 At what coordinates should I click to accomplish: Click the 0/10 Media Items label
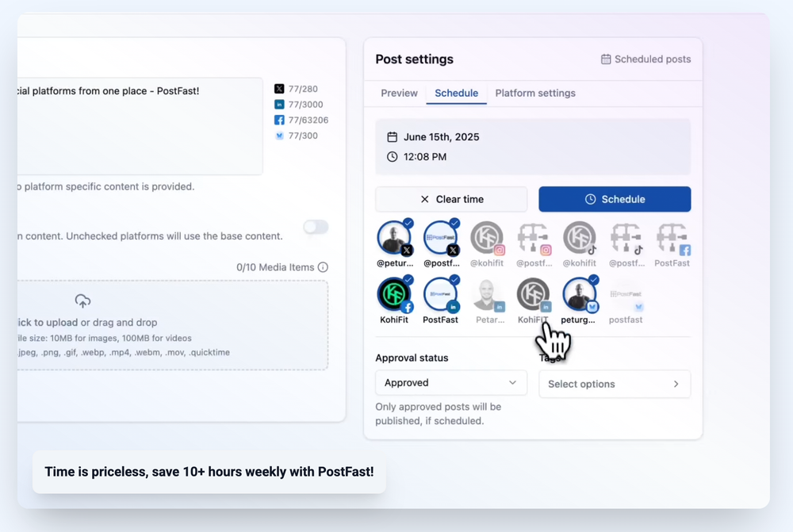pos(275,267)
